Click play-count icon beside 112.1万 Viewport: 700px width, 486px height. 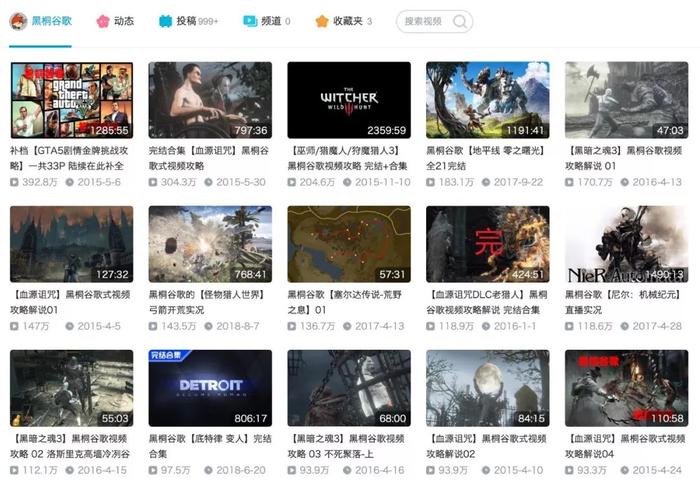point(14,470)
